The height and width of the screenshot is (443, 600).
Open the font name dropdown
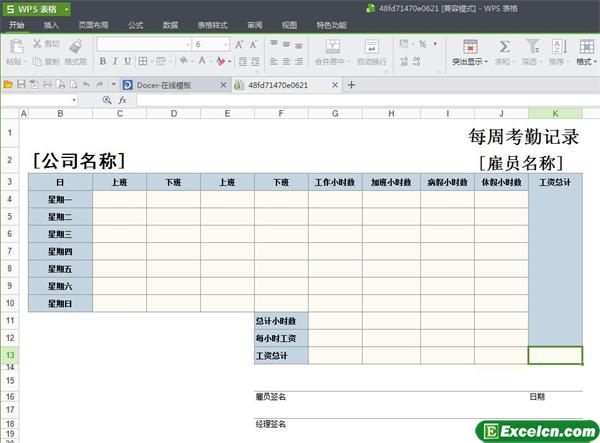(188, 45)
